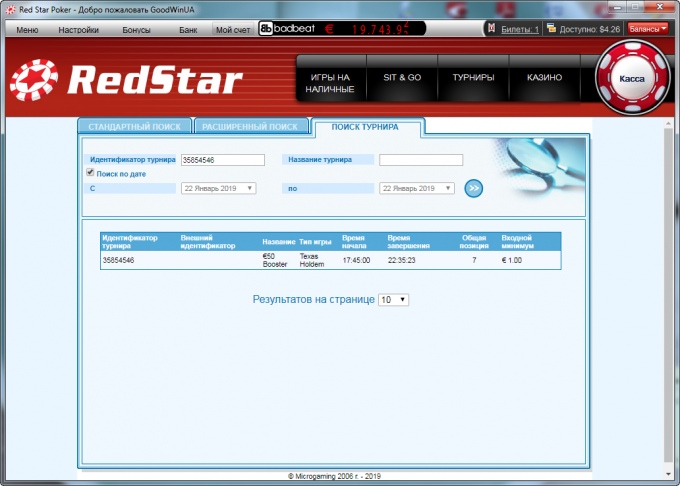Click the tickets icon beside Билеты
Viewport: 680px width, 486px height.
pos(491,29)
